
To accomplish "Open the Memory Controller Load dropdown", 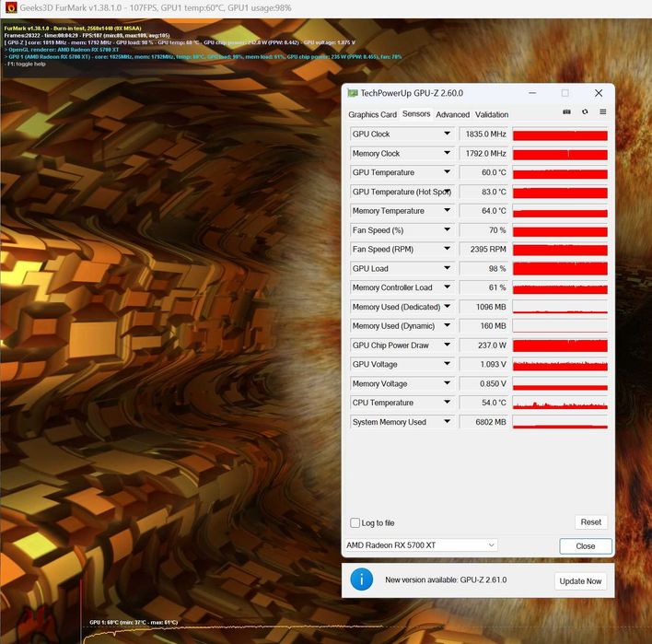I will [447, 287].
